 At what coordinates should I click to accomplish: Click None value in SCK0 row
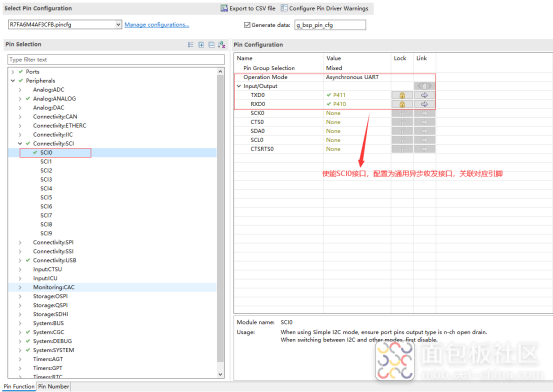[x=333, y=113]
